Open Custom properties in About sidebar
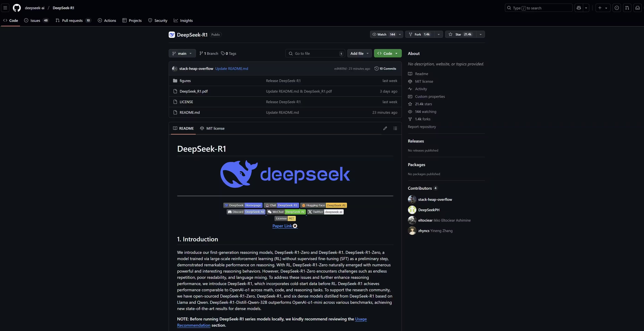 [427, 97]
